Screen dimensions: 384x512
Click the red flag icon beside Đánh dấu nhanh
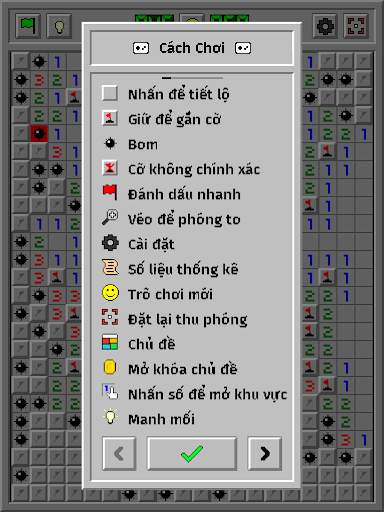[110, 192]
